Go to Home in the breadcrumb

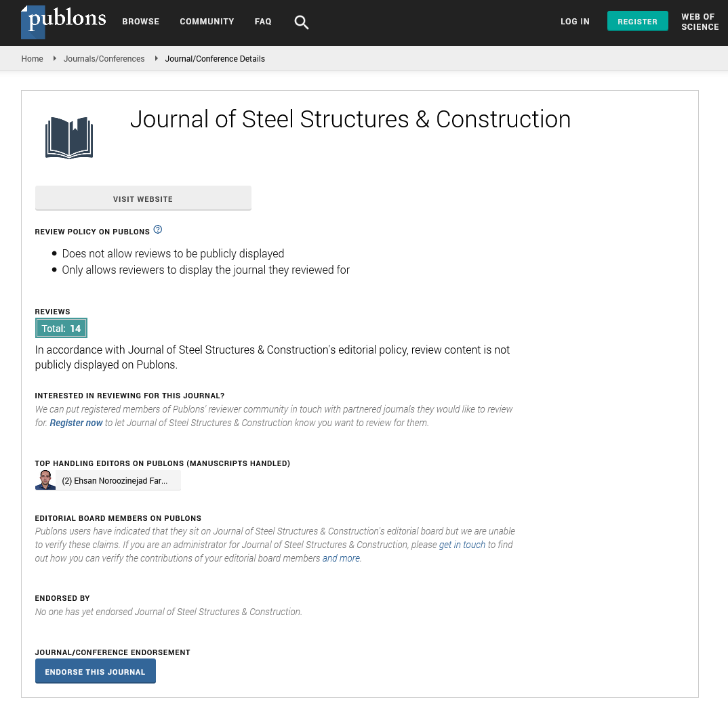pos(32,59)
